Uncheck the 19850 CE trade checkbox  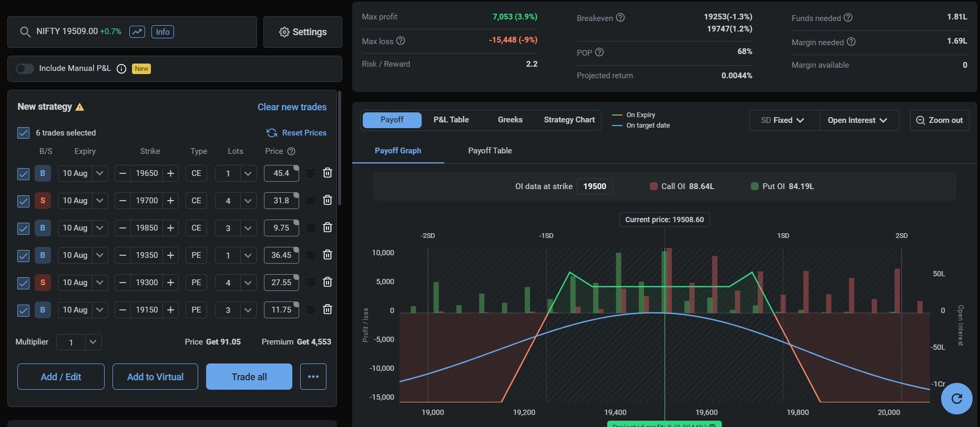[x=23, y=228]
